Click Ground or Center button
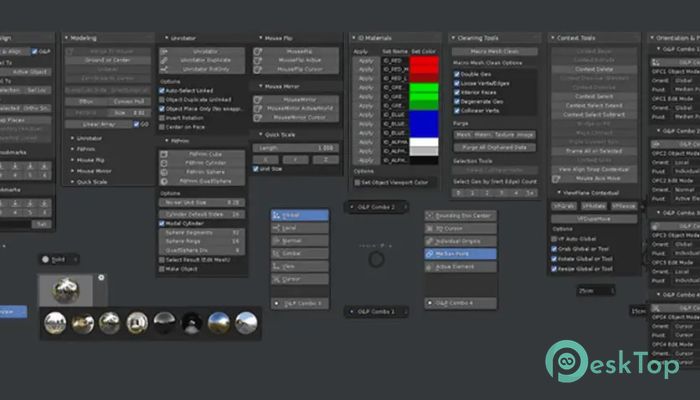Screen dimensions: 700x400 [108, 60]
